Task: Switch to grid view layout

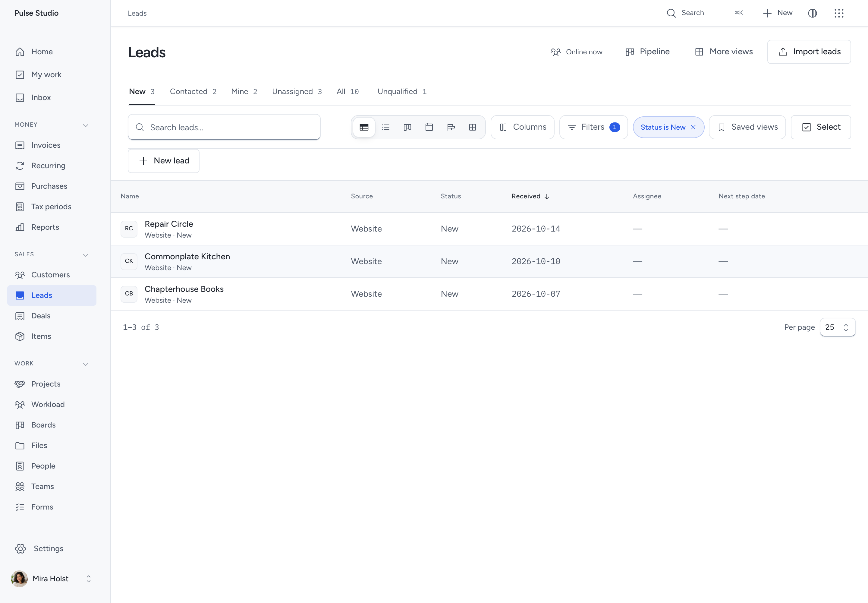Action: pos(473,127)
